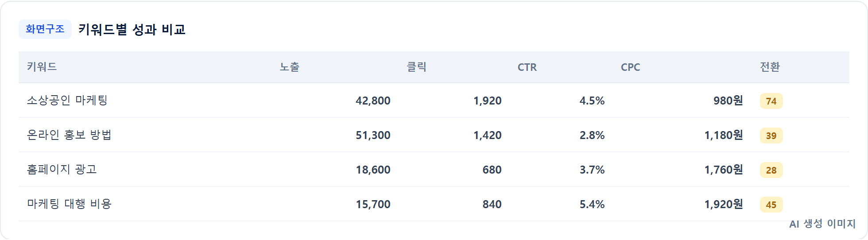
Task: Click the 5.4% CTR value
Action: (592, 205)
